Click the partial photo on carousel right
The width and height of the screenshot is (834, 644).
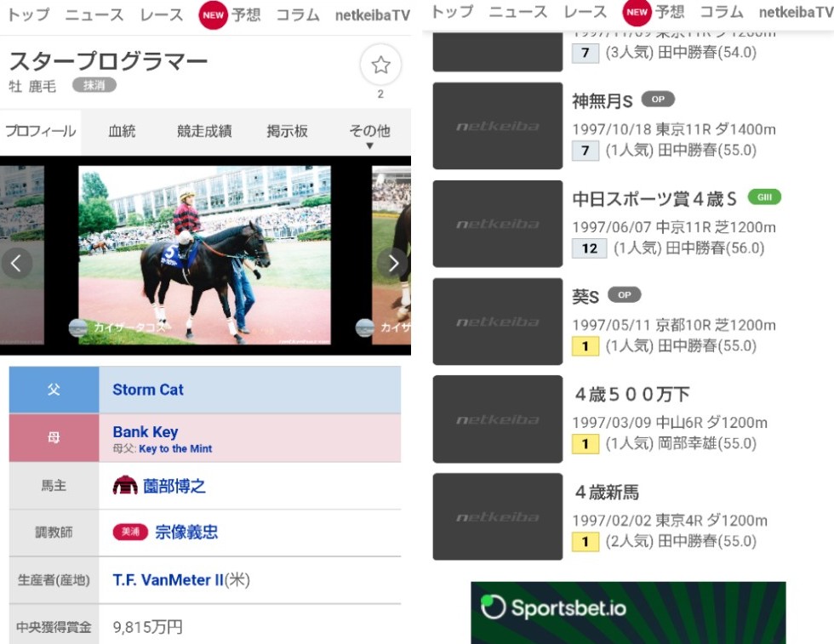(x=391, y=255)
